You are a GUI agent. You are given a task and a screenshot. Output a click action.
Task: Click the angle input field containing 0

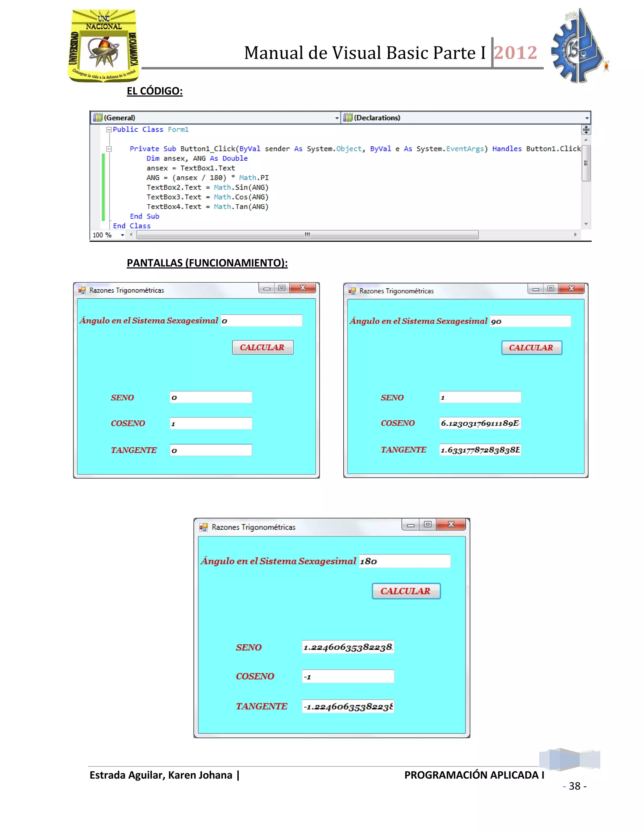261,321
